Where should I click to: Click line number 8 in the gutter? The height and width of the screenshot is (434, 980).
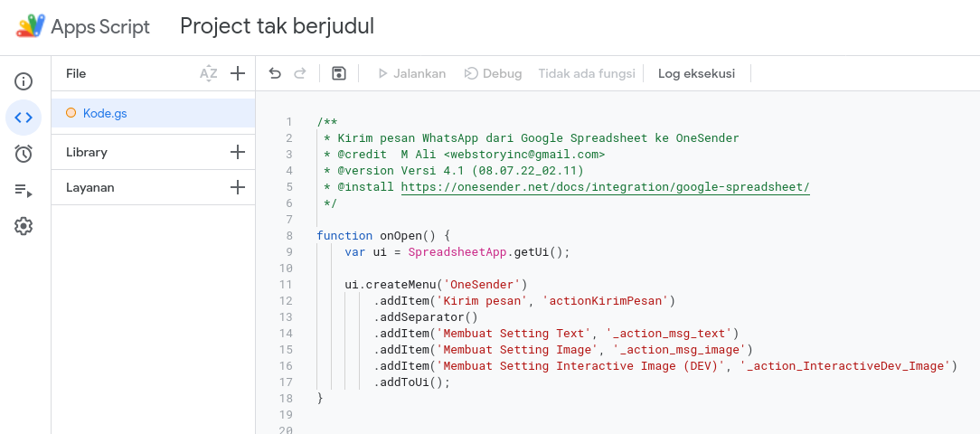click(x=288, y=236)
